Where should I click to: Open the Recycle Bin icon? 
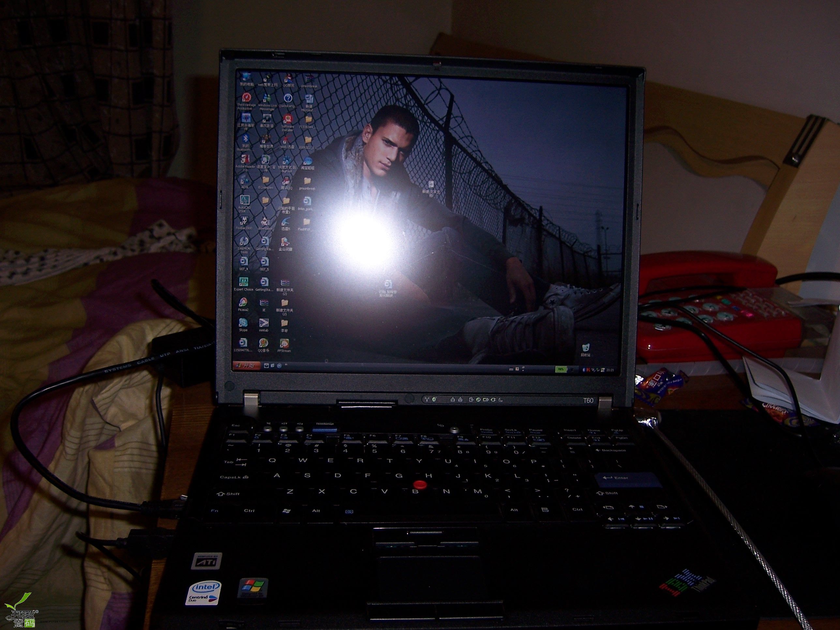586,349
